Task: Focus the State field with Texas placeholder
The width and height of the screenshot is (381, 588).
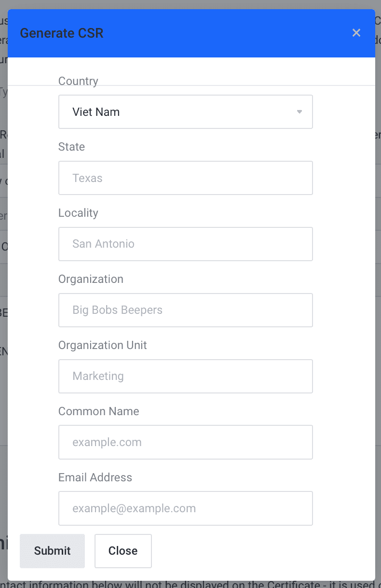Action: [x=185, y=178]
